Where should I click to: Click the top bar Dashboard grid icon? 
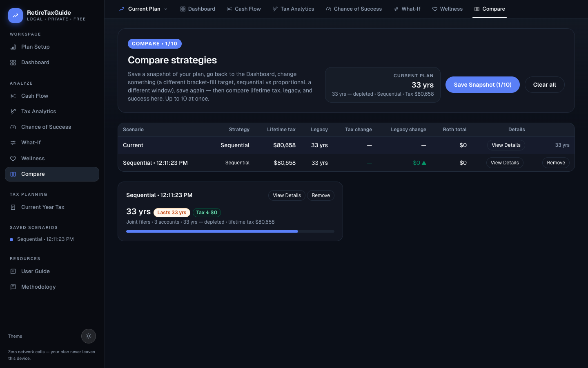pos(183,9)
